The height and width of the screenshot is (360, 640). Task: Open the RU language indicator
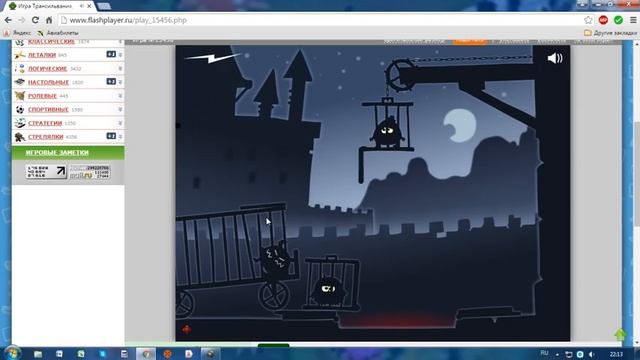(x=544, y=353)
